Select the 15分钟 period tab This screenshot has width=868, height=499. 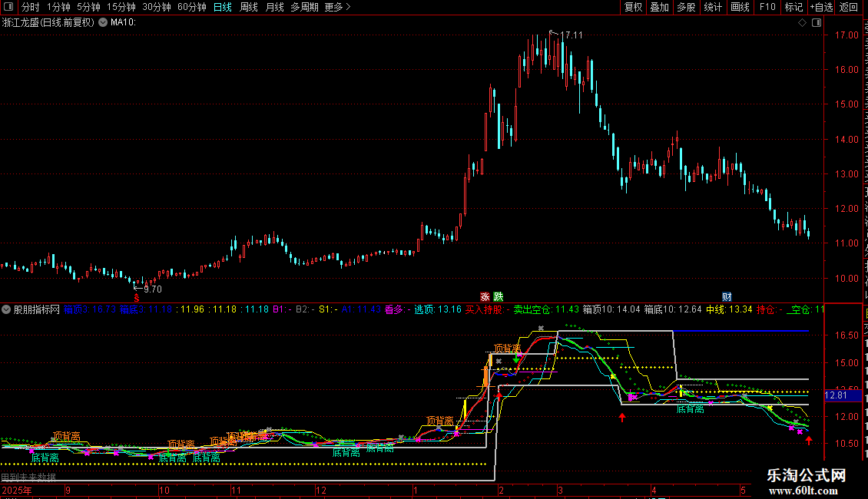pyautogui.click(x=121, y=7)
